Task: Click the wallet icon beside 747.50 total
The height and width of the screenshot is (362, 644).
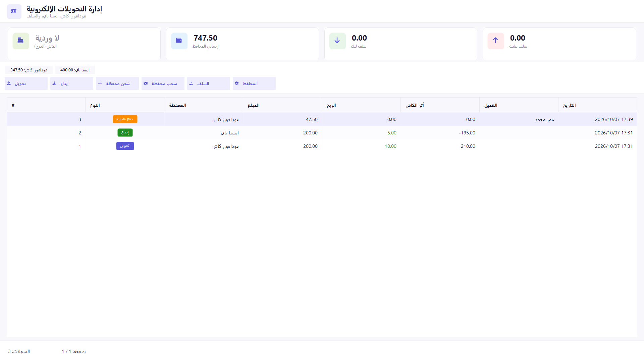Action: 179,41
